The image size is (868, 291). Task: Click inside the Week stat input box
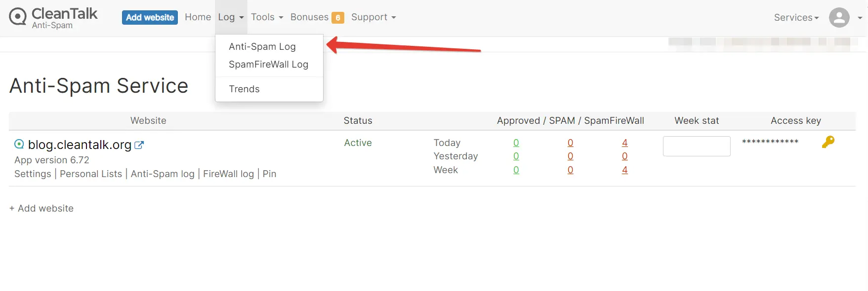[x=697, y=146]
